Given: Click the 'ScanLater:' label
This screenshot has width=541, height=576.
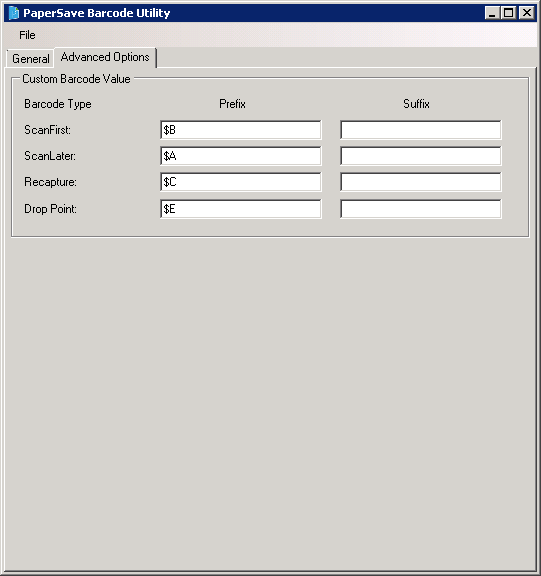Looking at the screenshot, I should [50, 156].
